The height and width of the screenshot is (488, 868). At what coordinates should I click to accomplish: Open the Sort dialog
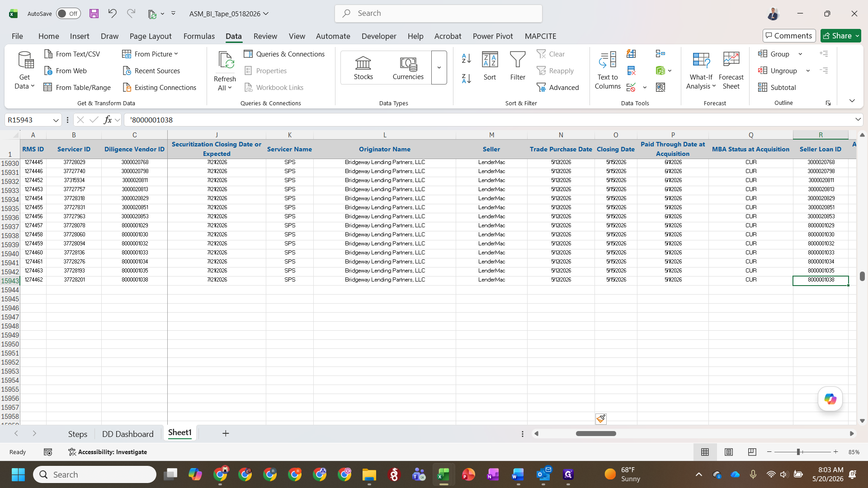tap(490, 66)
